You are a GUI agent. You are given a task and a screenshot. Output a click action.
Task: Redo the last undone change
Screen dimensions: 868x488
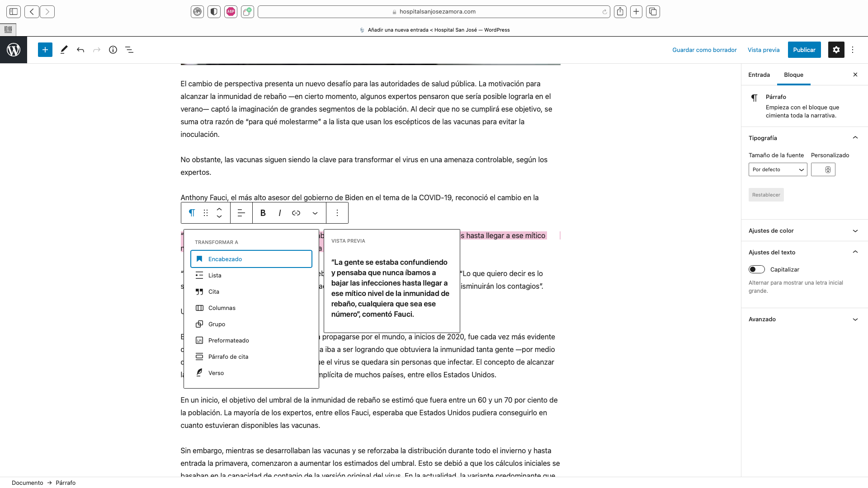97,50
